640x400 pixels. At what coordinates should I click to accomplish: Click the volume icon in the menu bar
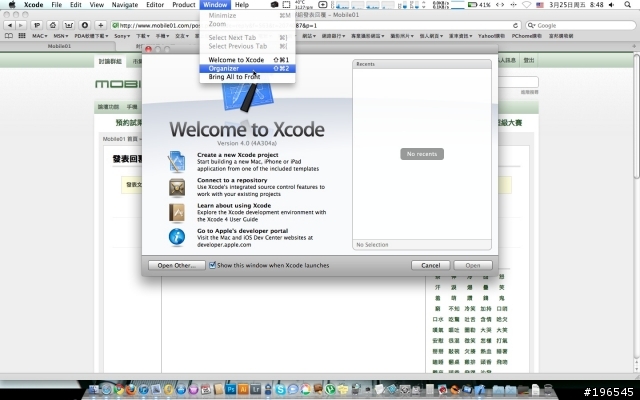coord(611,5)
